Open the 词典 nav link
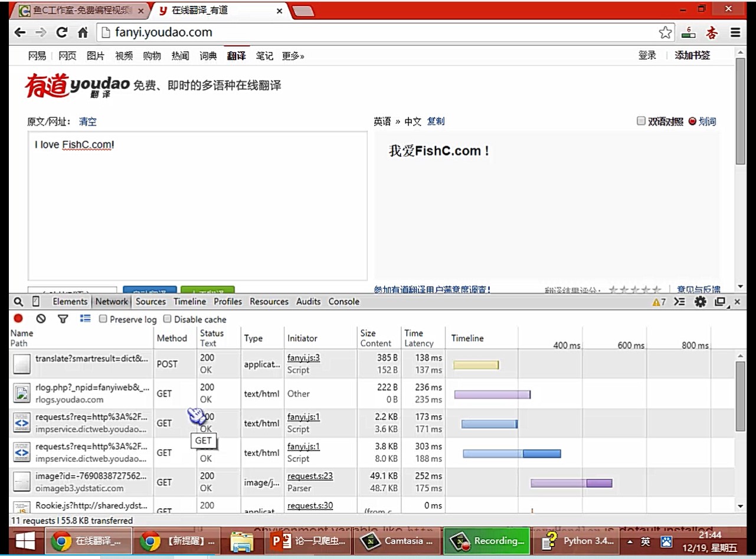Image resolution: width=756 pixels, height=559 pixels. 208,55
